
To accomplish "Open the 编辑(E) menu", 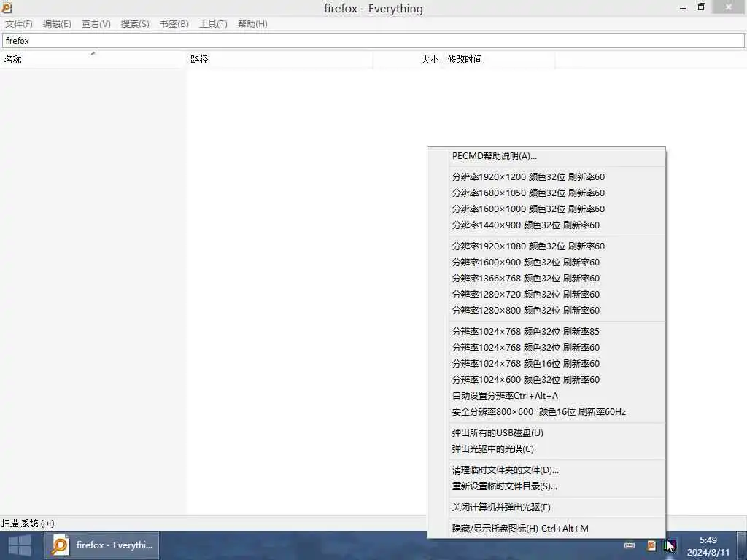I will click(x=57, y=24).
